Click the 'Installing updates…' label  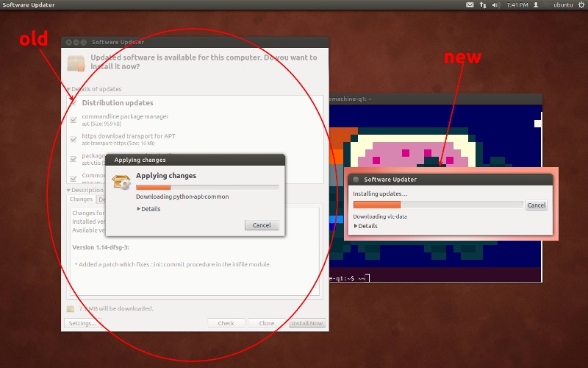coord(380,194)
